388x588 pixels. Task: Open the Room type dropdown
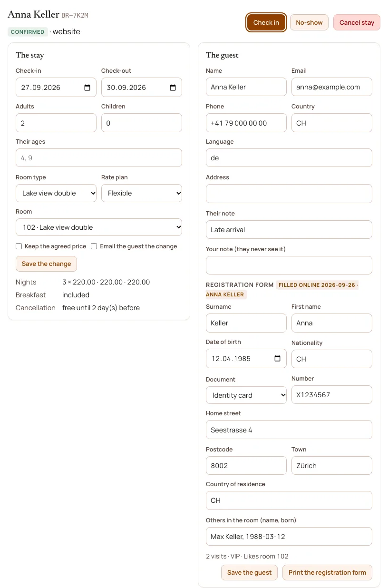(56, 193)
